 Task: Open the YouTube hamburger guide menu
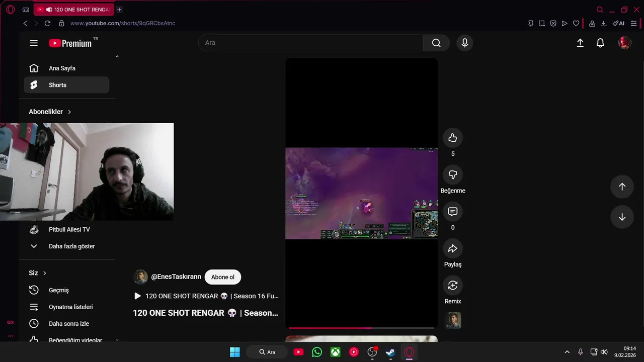click(34, 43)
